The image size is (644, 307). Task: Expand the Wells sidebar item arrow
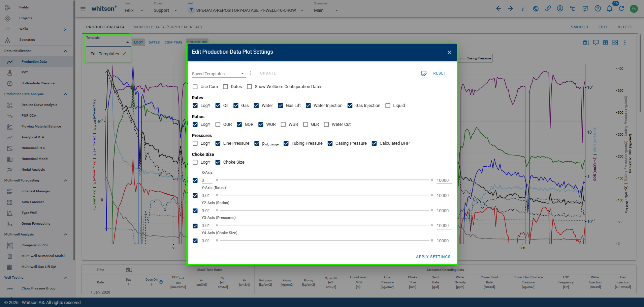(65, 29)
